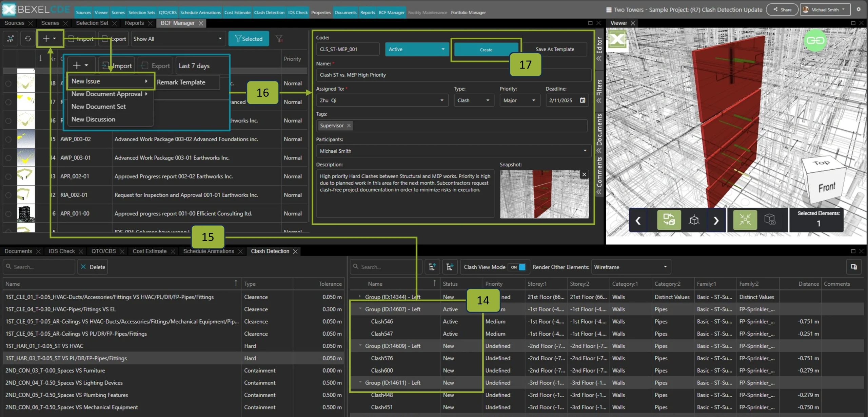868x417 pixels.
Task: Click the BEXEL logo icon in the Viewer corner
Action: coord(617,40)
